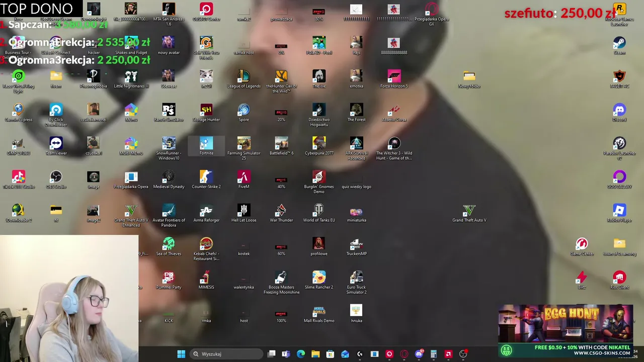Select the Storage Hunter desktop icon
The image size is (644, 362).
pos(206,112)
